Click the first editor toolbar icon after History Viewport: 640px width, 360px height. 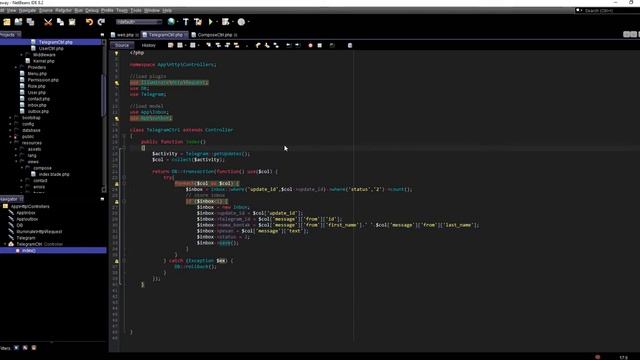(171, 45)
